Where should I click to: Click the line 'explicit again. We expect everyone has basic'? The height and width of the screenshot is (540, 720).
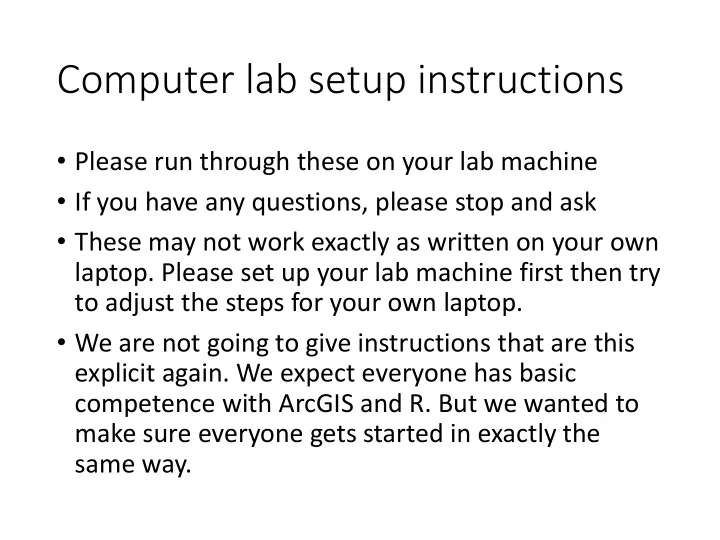point(325,373)
